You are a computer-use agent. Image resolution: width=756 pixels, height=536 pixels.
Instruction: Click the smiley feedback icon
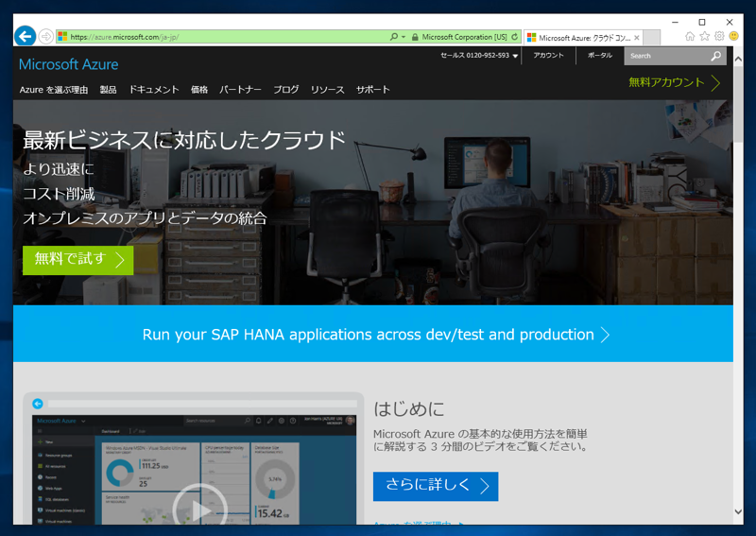pos(734,36)
